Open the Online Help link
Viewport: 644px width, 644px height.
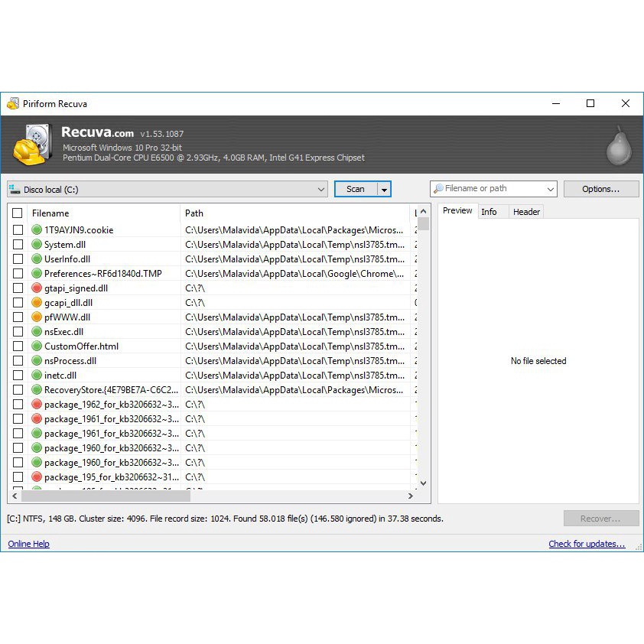(29, 544)
